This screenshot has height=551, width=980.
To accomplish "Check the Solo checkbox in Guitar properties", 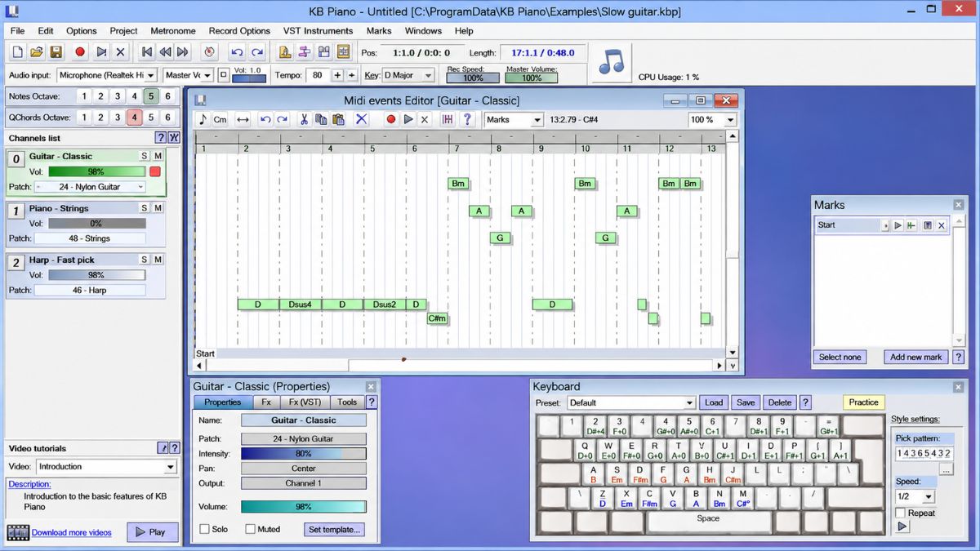I will click(x=205, y=529).
